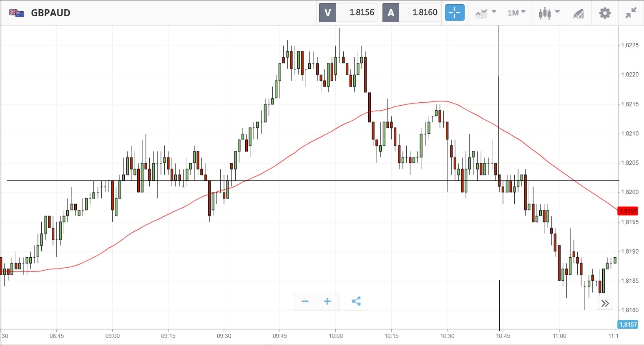644x345 pixels.
Task: Share the chart
Action: [x=356, y=302]
